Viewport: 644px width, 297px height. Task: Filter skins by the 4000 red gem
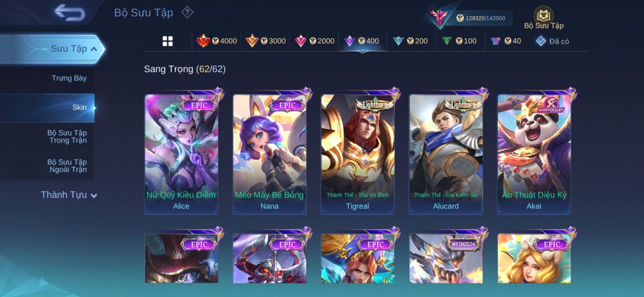pos(217,41)
